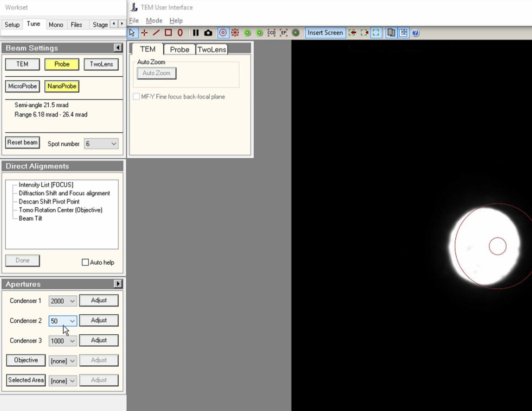
Task: Click the camera snapshot icon
Action: coord(207,32)
